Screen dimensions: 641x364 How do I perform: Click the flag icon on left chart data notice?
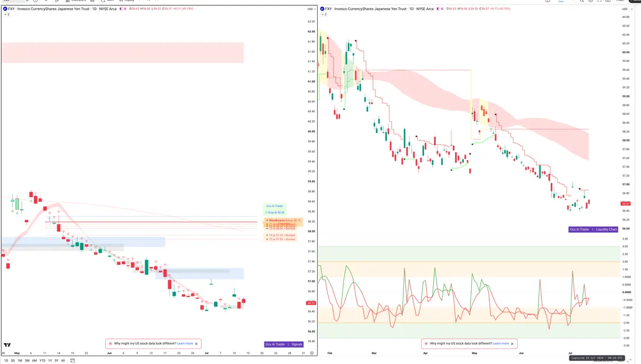click(111, 344)
